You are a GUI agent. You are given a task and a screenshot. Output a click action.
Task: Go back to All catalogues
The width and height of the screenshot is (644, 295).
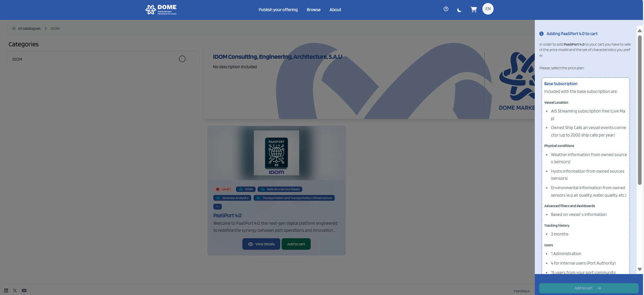[x=26, y=29]
